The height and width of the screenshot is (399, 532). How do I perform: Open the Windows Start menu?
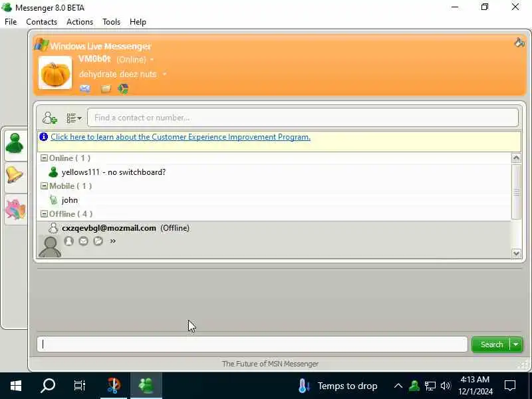click(x=15, y=386)
